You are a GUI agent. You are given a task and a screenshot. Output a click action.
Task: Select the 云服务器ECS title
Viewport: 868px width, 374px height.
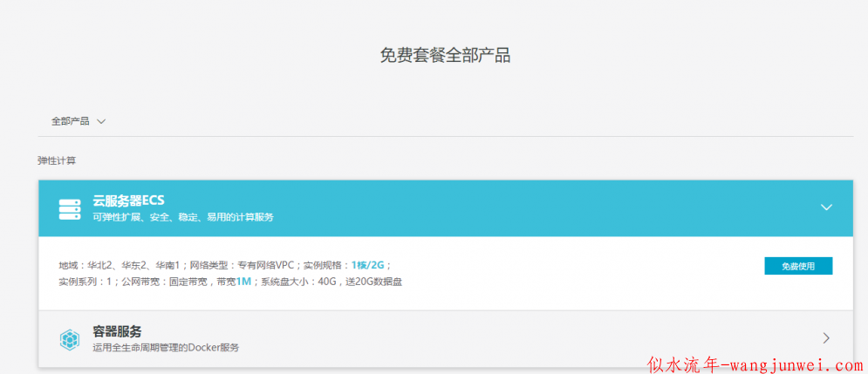[x=128, y=201]
